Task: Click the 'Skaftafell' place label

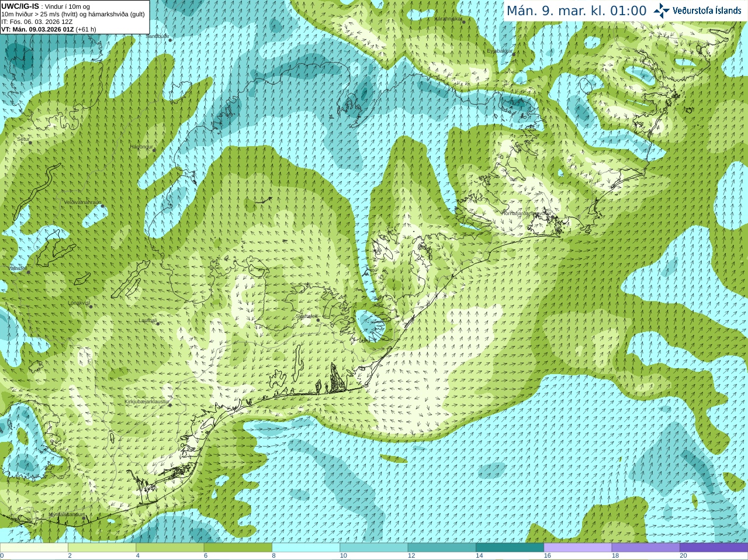Action: point(306,316)
